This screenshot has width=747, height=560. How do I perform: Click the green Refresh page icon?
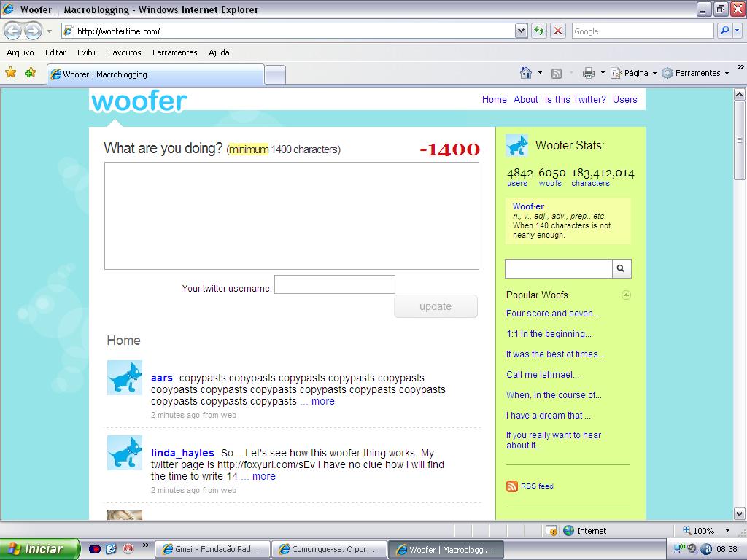[539, 31]
